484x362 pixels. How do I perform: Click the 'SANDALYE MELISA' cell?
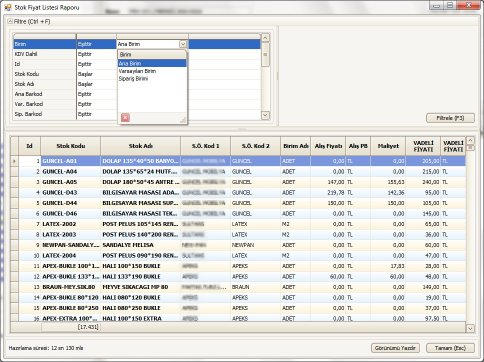point(140,245)
